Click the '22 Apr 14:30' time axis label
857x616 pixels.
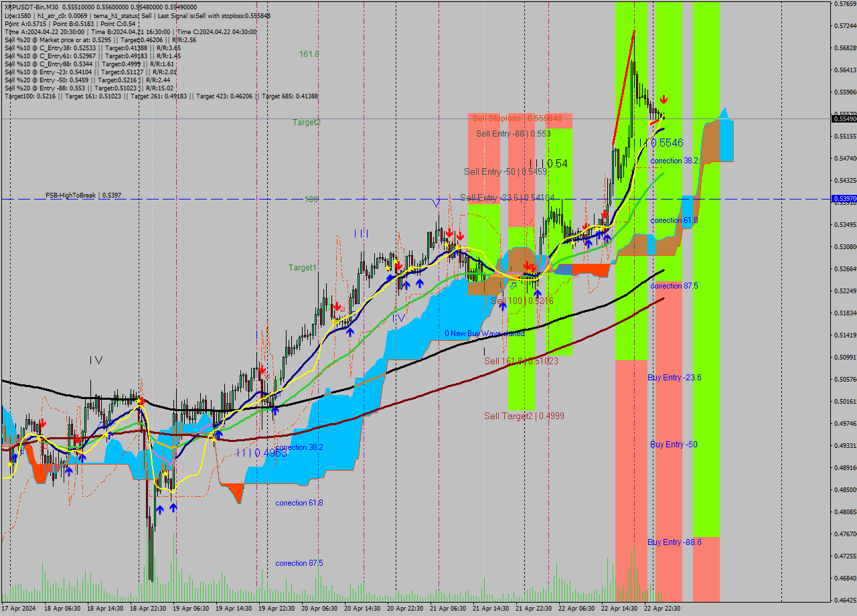[x=619, y=609]
